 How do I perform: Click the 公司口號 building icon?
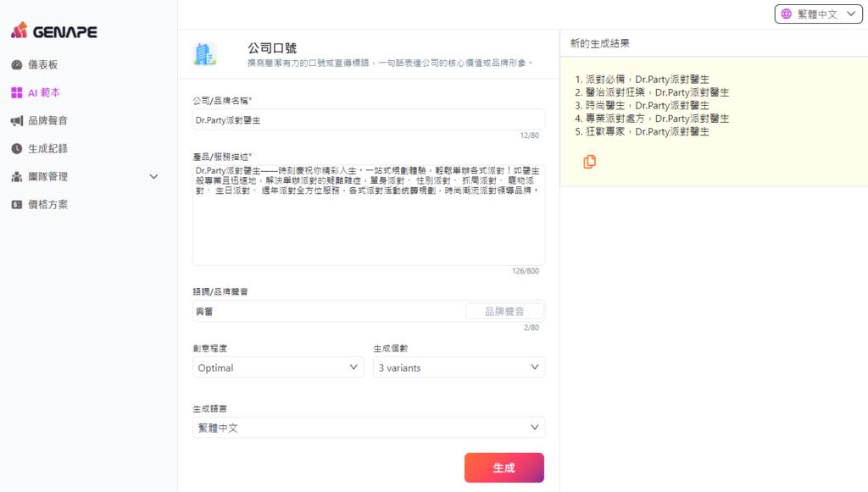coord(204,53)
